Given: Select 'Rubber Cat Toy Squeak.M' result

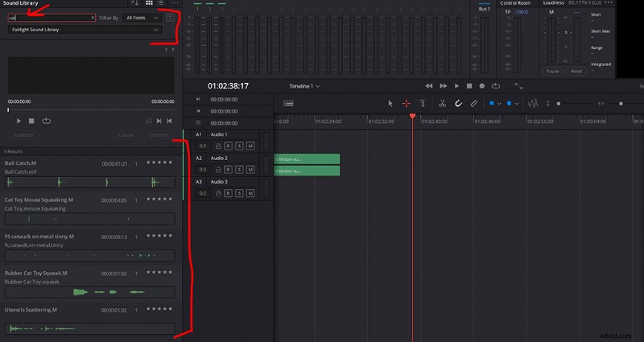Looking at the screenshot, I should tap(90, 283).
